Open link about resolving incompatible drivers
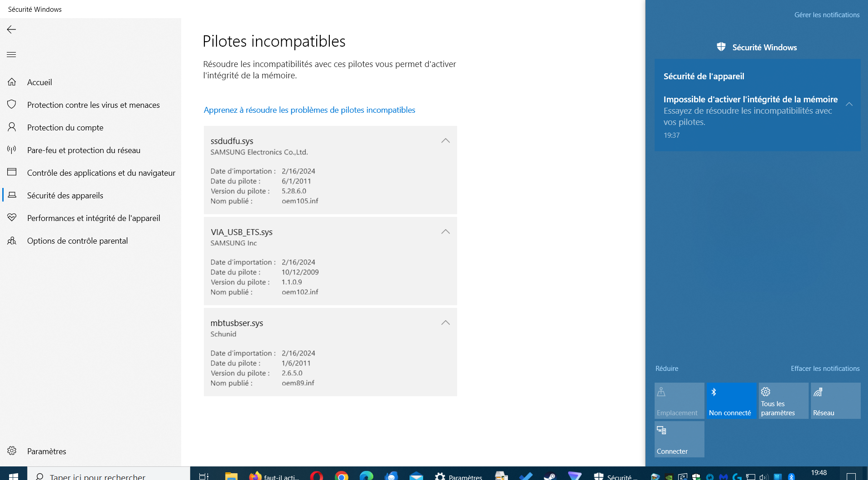 click(309, 110)
